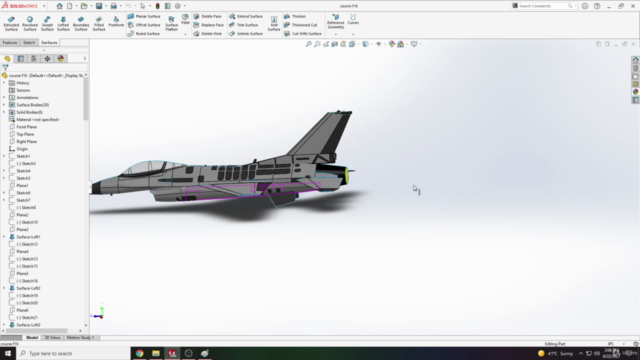The height and width of the screenshot is (360, 640).
Task: Choose the Delete Hole command
Action: point(207,33)
